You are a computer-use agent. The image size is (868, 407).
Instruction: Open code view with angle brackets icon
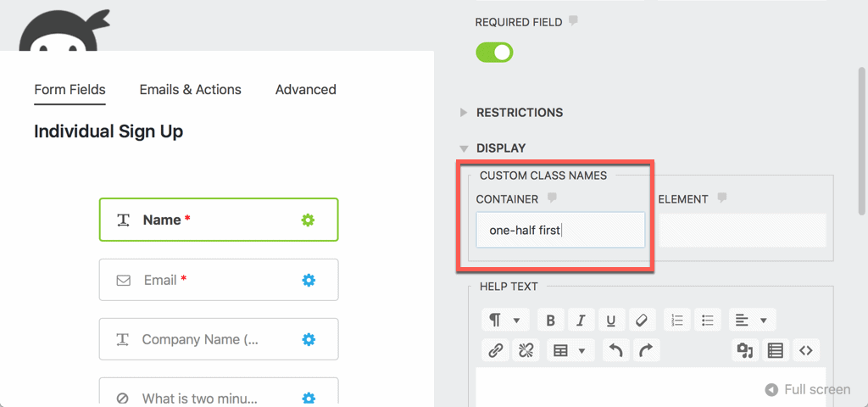[x=805, y=350]
